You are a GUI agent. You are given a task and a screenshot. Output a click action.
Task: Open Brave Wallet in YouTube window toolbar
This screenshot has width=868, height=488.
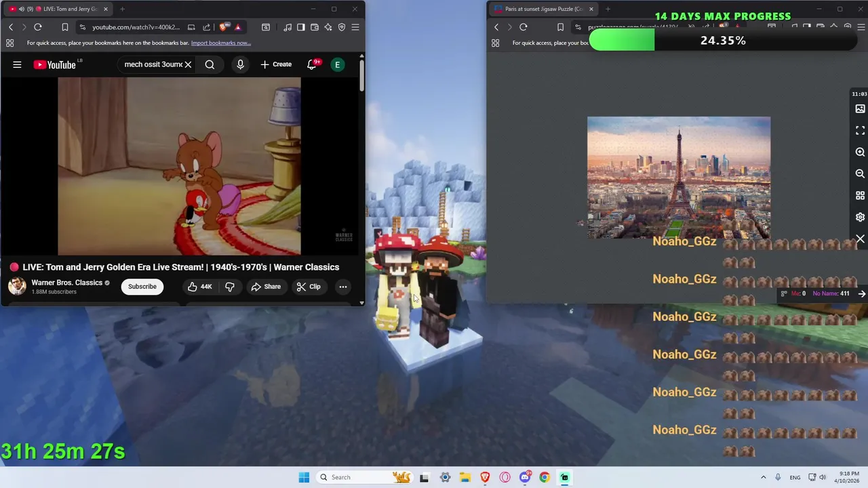coord(315,27)
